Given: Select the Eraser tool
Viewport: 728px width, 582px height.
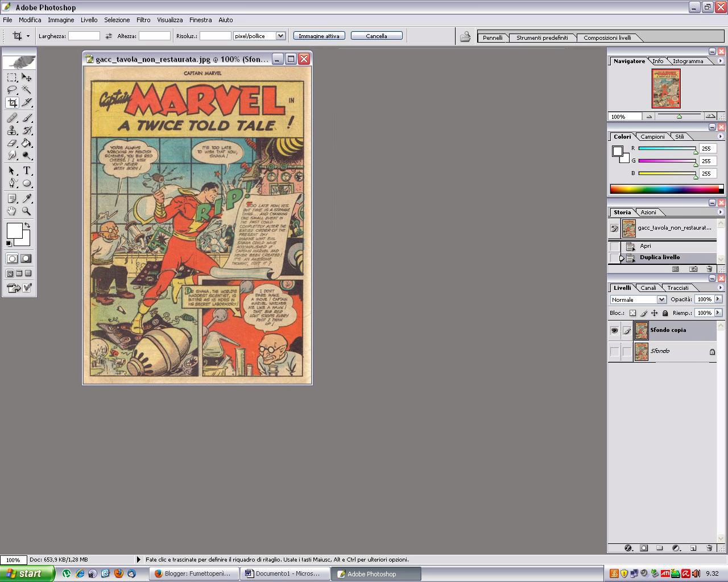Looking at the screenshot, I should coord(12,143).
